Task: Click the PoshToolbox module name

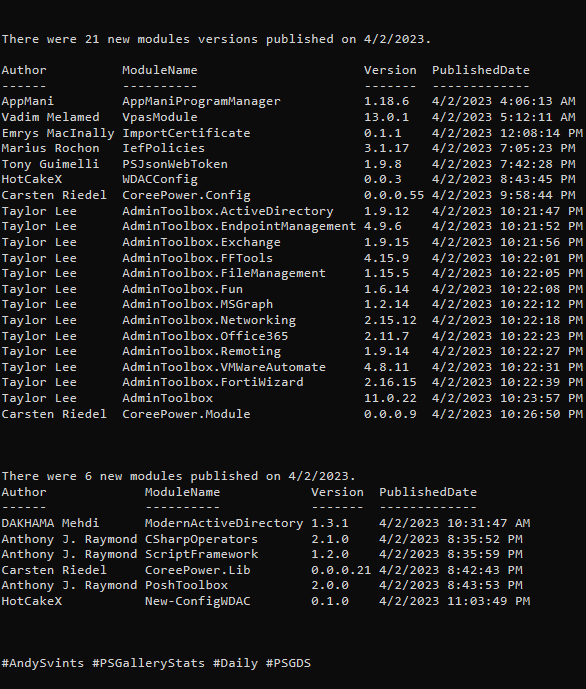Action: click(186, 585)
